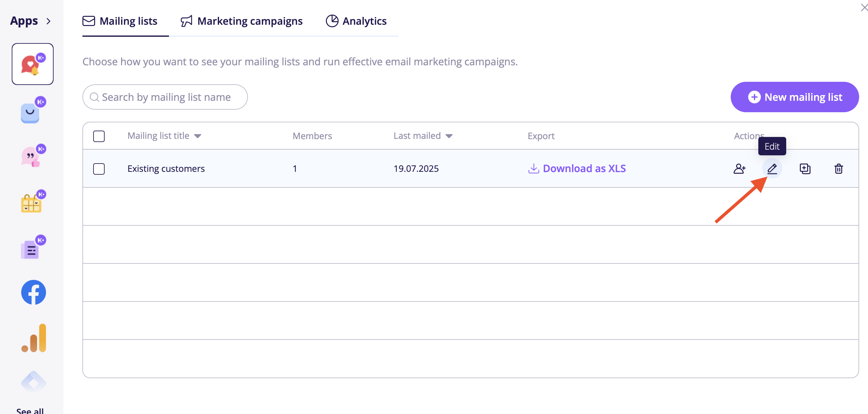Select all mailing lists with the header checkbox

coord(99,136)
